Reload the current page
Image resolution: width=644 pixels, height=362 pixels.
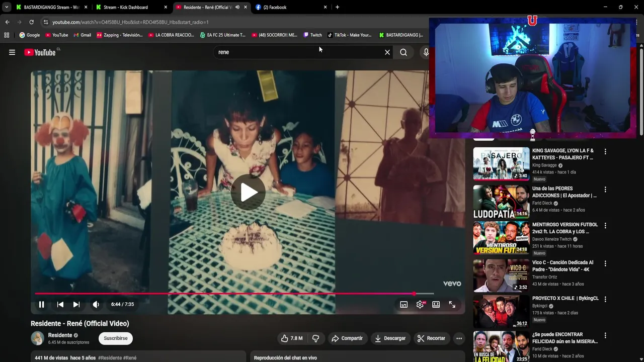coord(31,22)
